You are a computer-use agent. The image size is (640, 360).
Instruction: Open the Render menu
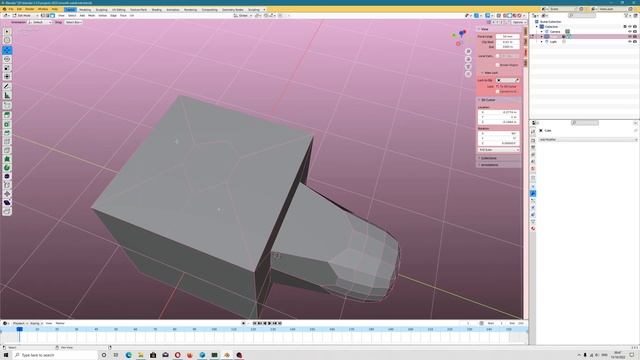point(30,9)
